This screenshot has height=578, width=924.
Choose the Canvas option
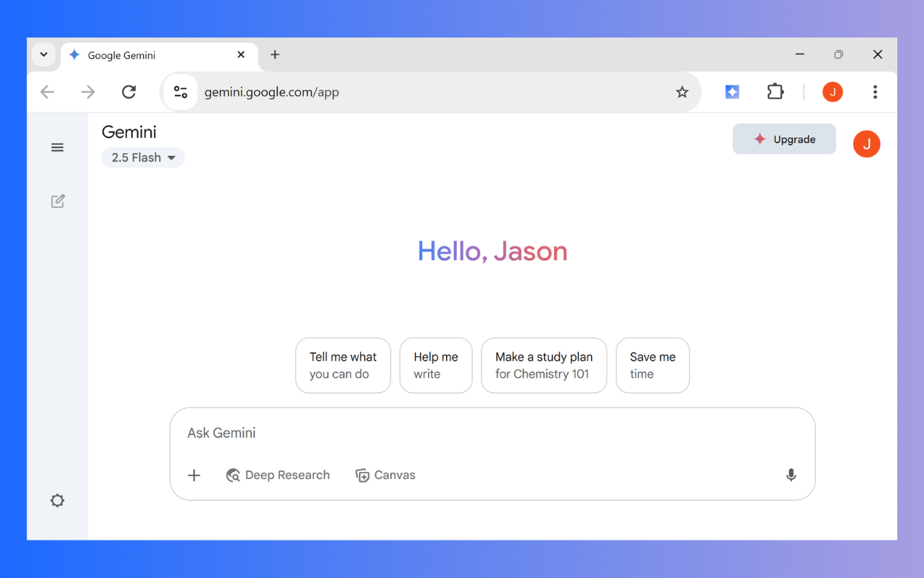385,475
